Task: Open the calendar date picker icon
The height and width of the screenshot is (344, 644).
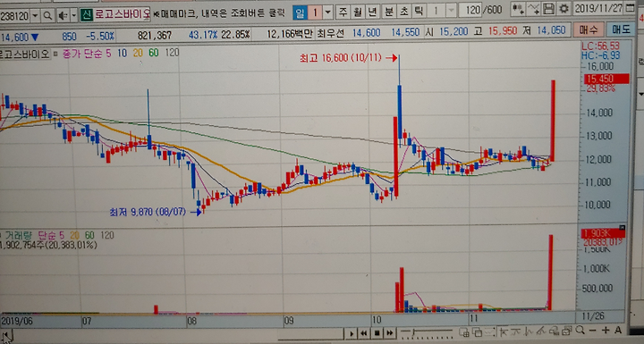Action: 631,7
